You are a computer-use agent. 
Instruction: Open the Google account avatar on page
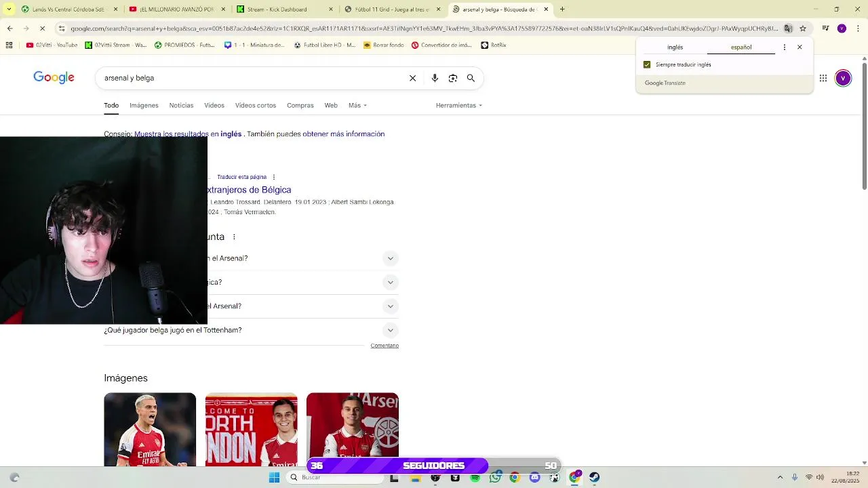point(843,78)
